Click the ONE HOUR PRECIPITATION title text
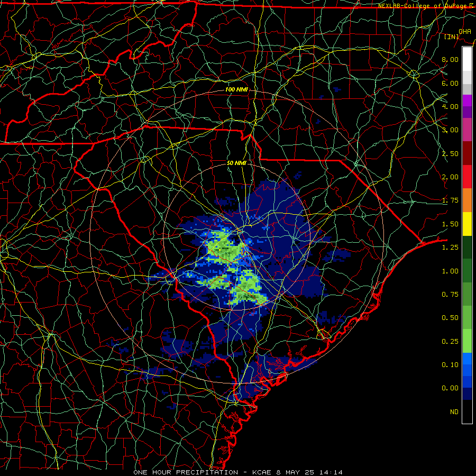The image size is (476, 476). (186, 472)
